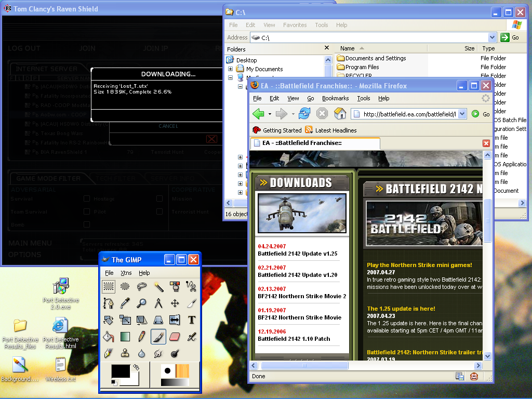Viewport: 532px width, 399px height.
Task: Open Explorer Address bar dropdown
Action: pos(492,37)
